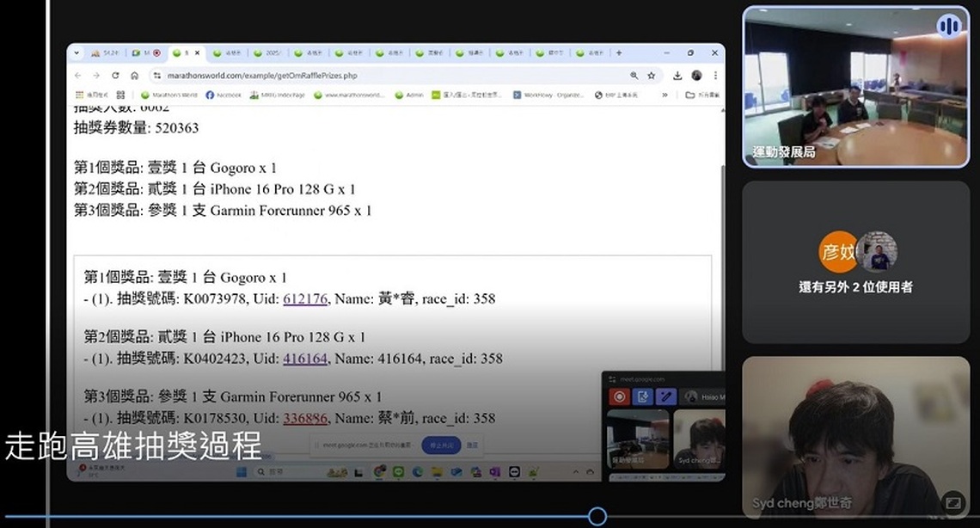Open the WorkFlowy bookmark

click(x=548, y=95)
